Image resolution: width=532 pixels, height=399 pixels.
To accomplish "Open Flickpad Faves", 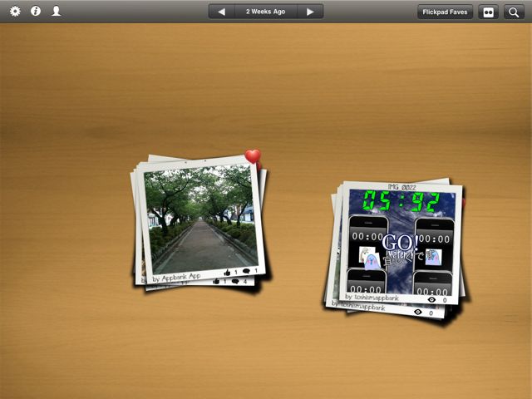I will pos(445,12).
